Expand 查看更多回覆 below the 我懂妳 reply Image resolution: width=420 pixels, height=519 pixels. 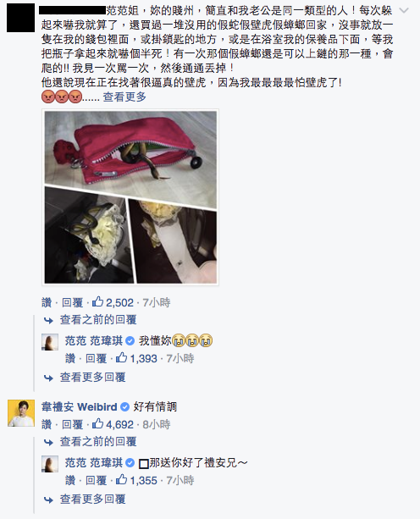[92, 378]
